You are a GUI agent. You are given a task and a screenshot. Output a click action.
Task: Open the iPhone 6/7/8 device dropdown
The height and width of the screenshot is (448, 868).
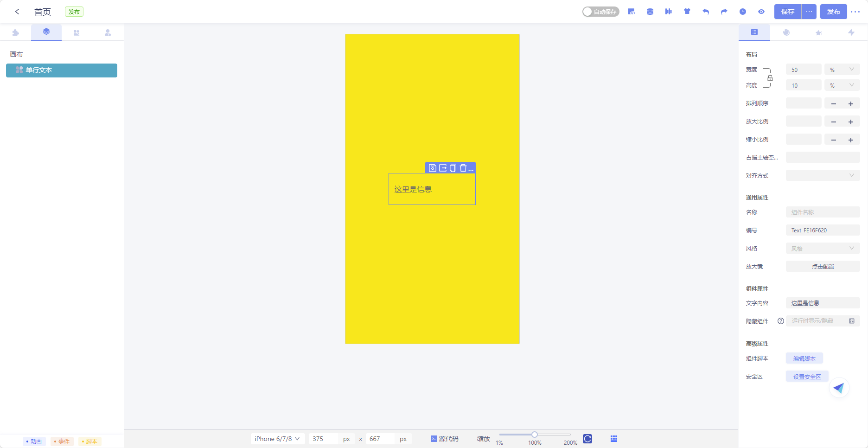coord(277,439)
